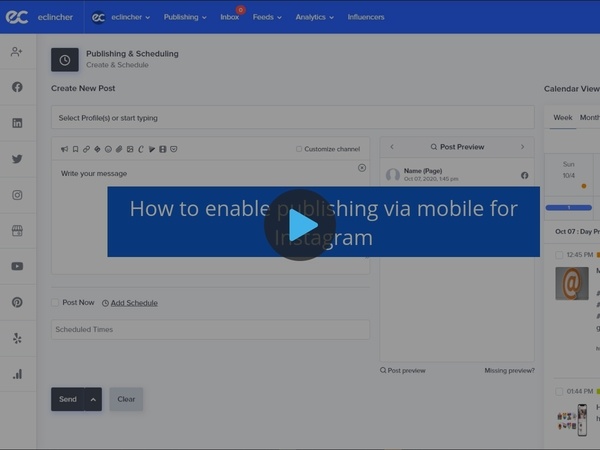
Task: Click the Select Profile(s) input field
Action: coord(293,117)
